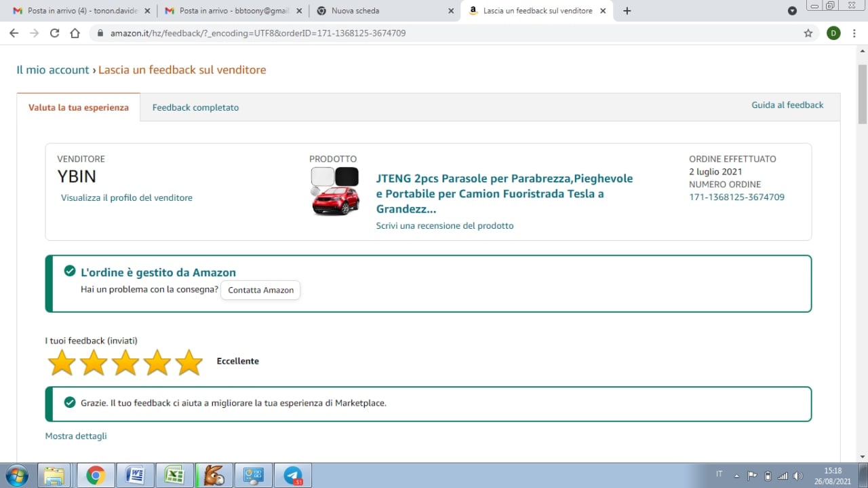Go back with the browser back arrow
This screenshot has width=868, height=488.
click(x=14, y=33)
